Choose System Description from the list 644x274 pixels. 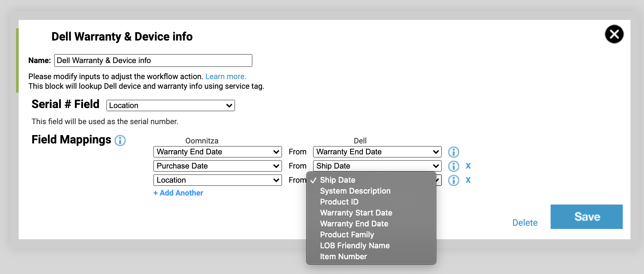point(355,191)
